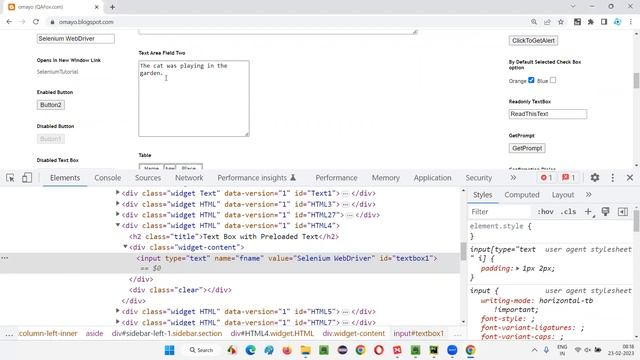Click the address bar omayo.blogspot.com
Viewport: 640px width, 360px height.
click(86, 22)
